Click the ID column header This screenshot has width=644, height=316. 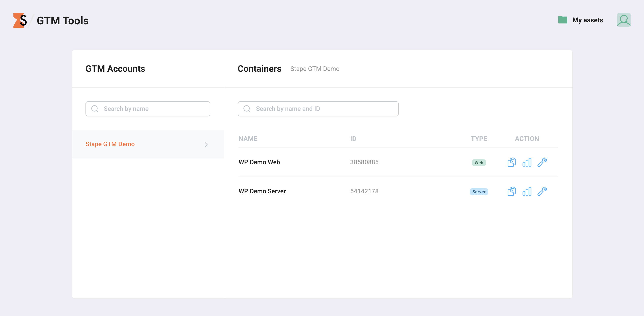pyautogui.click(x=353, y=139)
